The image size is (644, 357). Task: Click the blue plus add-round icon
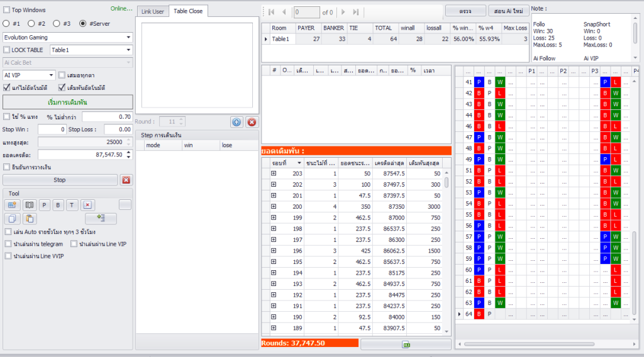pos(236,122)
